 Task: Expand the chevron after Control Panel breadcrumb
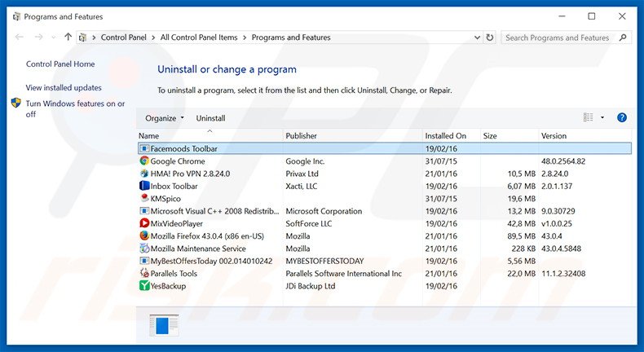pos(153,37)
